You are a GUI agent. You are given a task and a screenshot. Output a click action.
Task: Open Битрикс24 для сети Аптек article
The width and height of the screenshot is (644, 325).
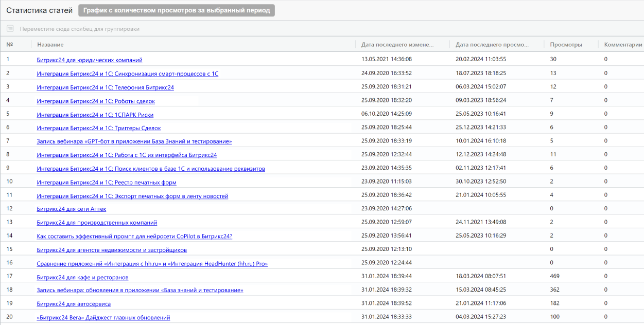point(71,209)
